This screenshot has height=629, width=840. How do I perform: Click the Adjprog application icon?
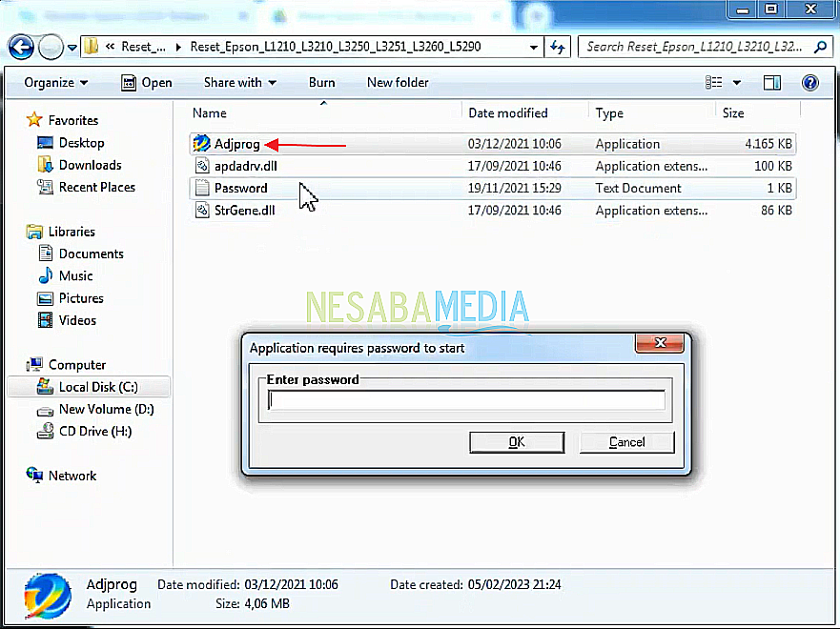pos(201,144)
